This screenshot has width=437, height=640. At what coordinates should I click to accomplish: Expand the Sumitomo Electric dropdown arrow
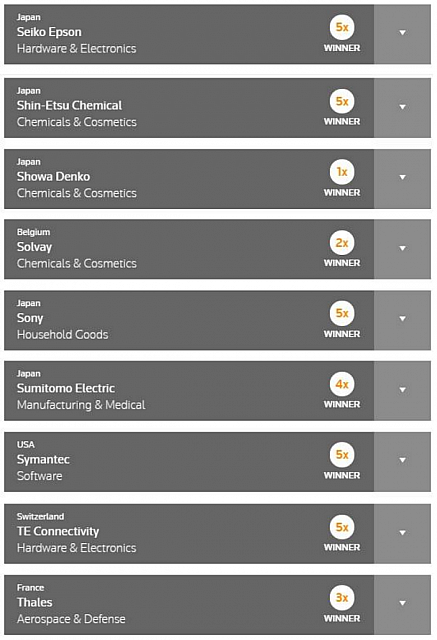402,390
